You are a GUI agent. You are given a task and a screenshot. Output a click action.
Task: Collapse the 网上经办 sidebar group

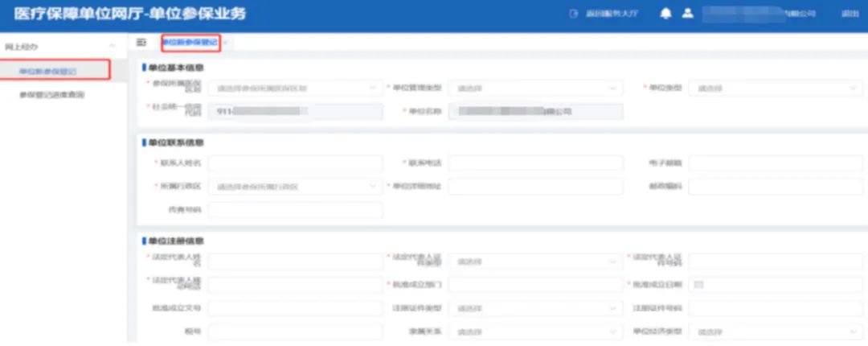(112, 47)
